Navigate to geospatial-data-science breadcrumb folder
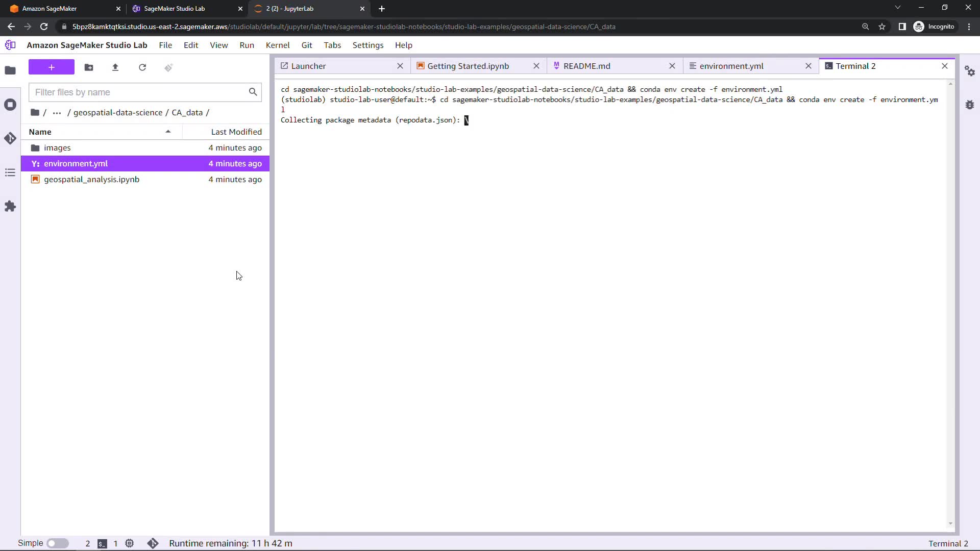Viewport: 980px width, 551px height. (x=118, y=113)
